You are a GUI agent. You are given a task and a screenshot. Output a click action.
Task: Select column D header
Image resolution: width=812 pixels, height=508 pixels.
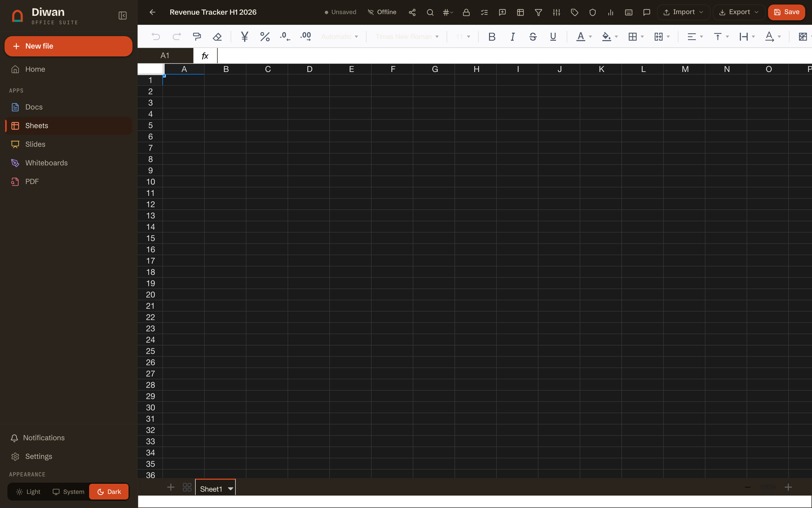(x=309, y=69)
